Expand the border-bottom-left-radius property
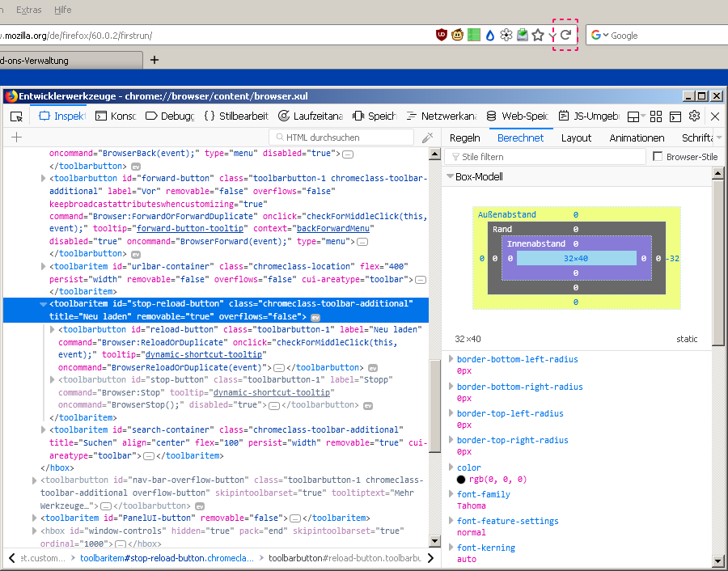 click(451, 359)
